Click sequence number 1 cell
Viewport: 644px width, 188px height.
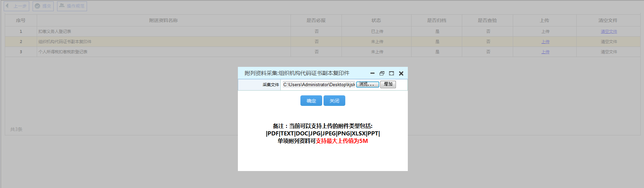(21, 32)
